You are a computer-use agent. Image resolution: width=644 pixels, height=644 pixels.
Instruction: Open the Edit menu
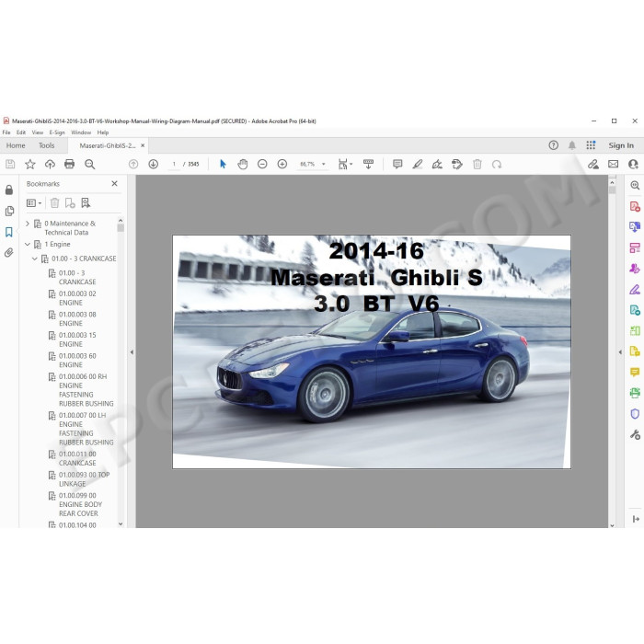point(21,132)
